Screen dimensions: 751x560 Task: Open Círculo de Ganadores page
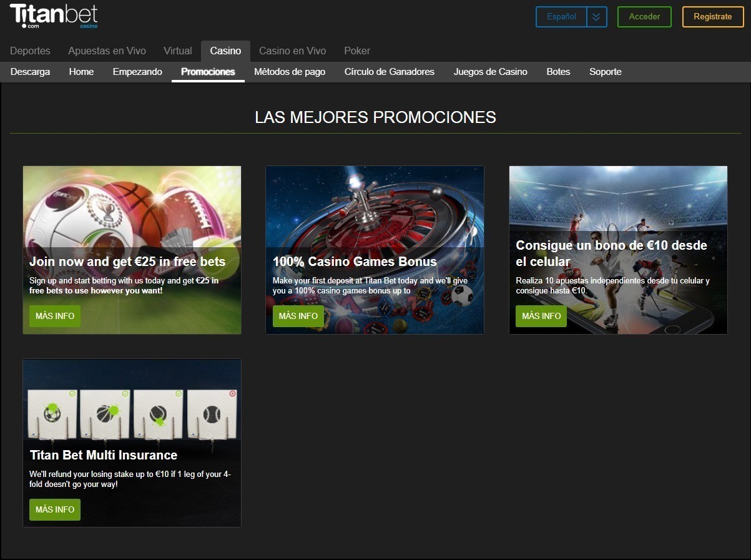click(x=390, y=72)
